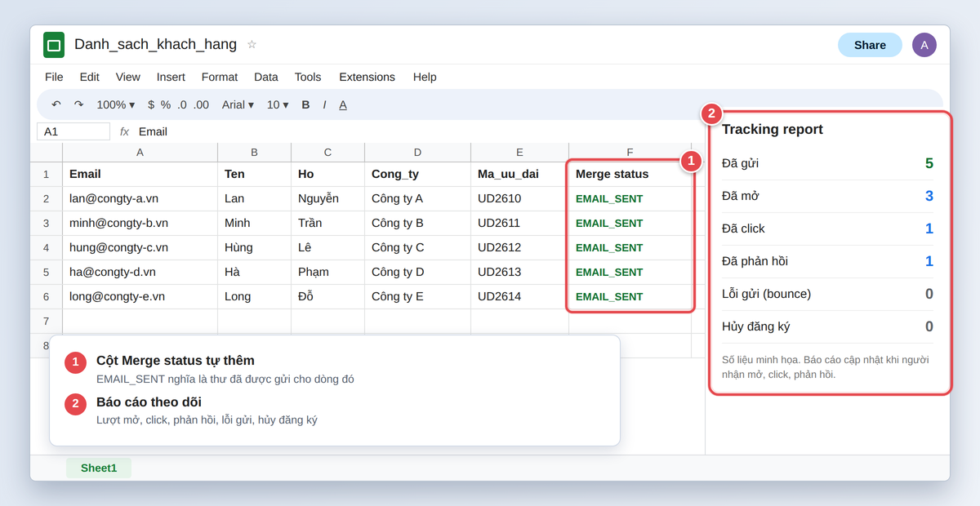The width and height of the screenshot is (980, 506).
Task: Click the Đã gửi count 5
Action: coord(929,163)
